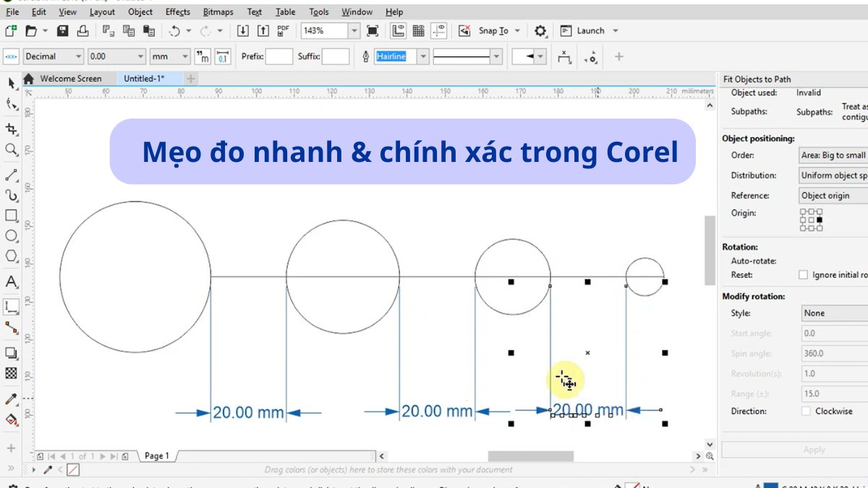
Task: Select the Artistic Media tool
Action: pos(11,195)
